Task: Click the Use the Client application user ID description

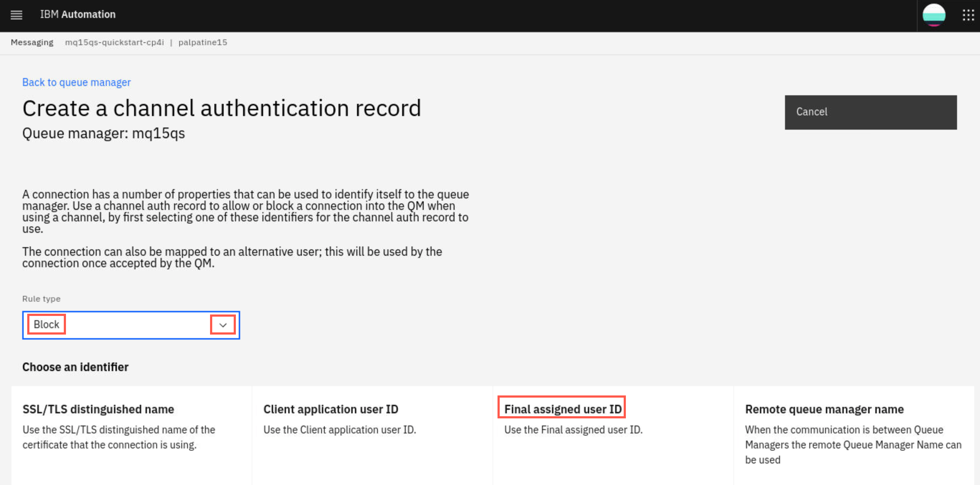Action: click(x=340, y=429)
